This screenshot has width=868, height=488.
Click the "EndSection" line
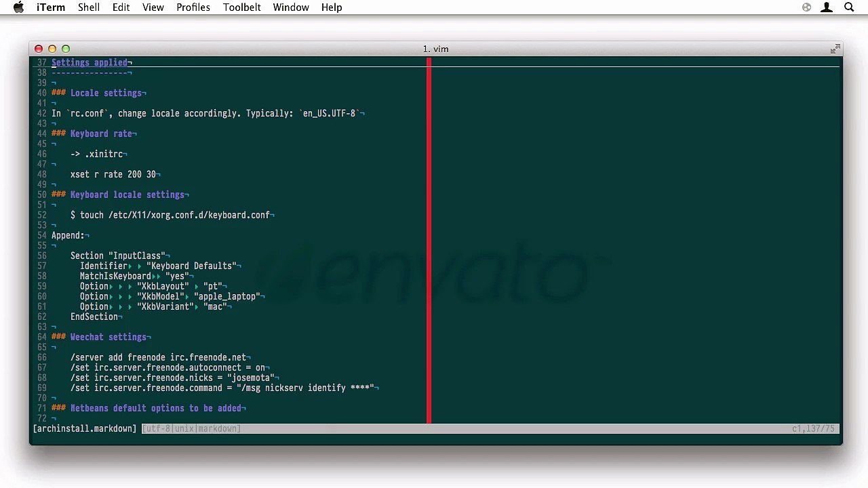[x=94, y=317]
